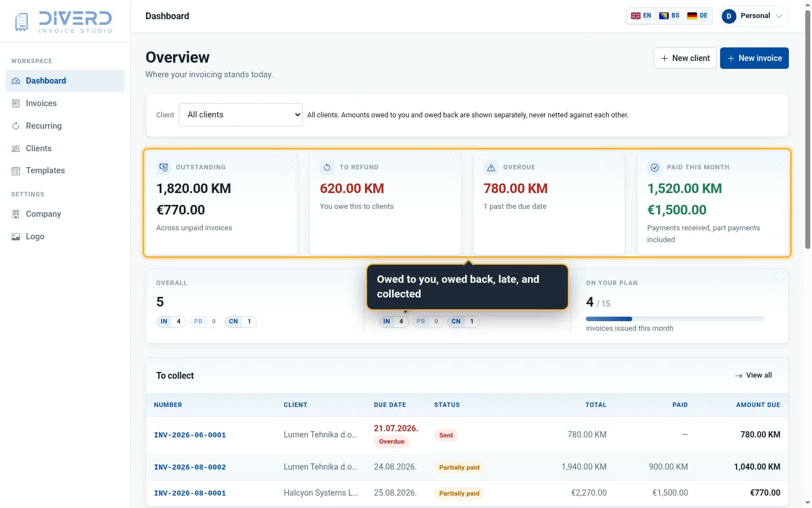This screenshot has width=812, height=508.
Task: Open the Diverd Invoice Studio logo
Action: 63,21
